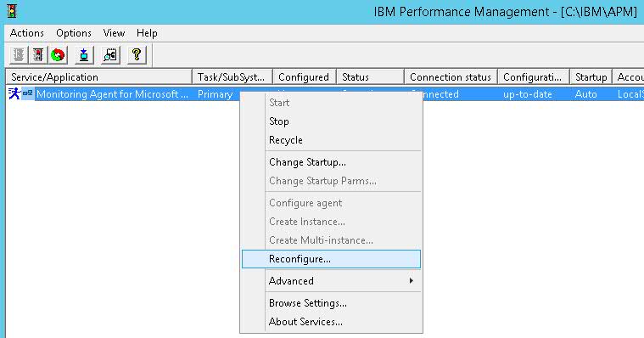Click the Status column header
This screenshot has width=644, height=338.
[x=371, y=77]
